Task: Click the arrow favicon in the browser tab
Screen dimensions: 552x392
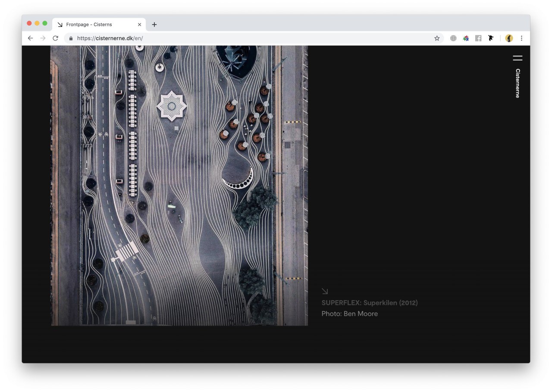Action: (60, 25)
